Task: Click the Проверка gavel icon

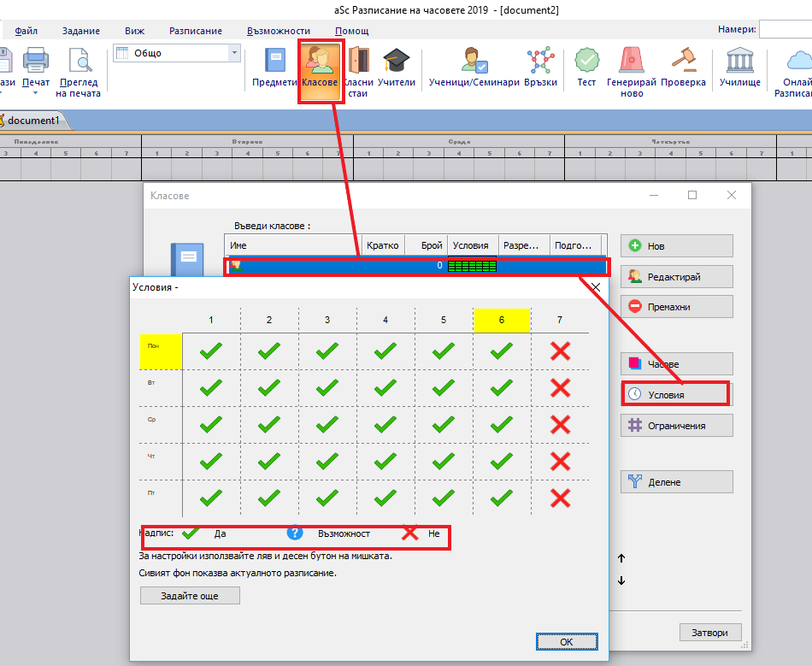Action: 683,68
